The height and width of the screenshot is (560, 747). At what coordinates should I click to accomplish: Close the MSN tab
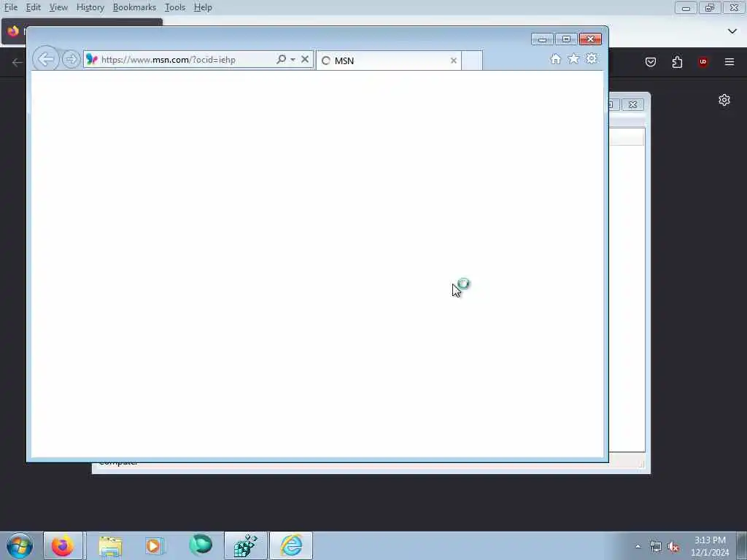pyautogui.click(x=454, y=61)
